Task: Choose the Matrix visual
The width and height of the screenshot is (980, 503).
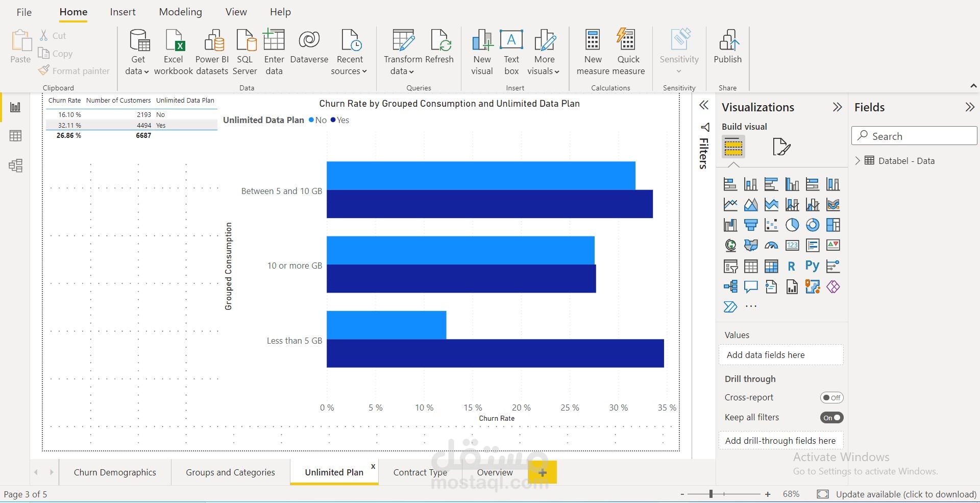Action: click(x=771, y=266)
